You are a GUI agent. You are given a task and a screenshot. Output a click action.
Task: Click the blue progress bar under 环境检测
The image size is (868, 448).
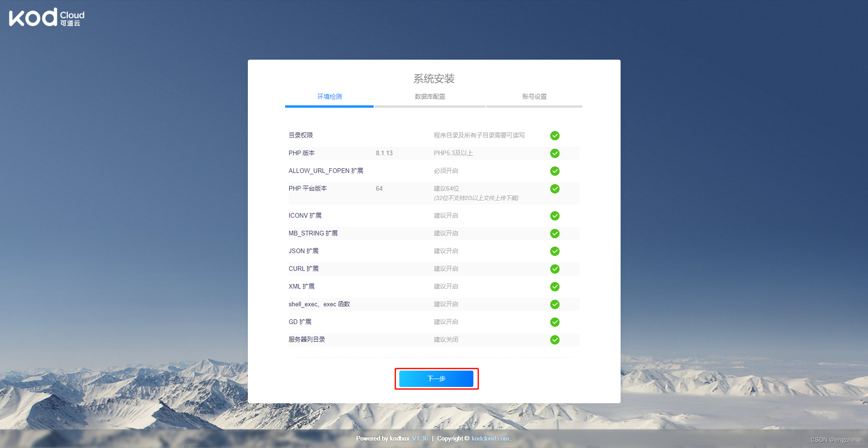coord(329,106)
